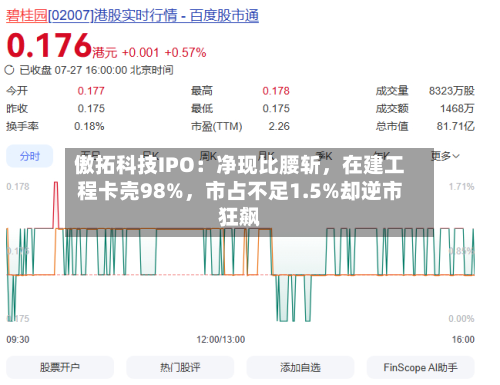Click the 成交量 value 8323万股
The image size is (500, 385).
(452, 91)
